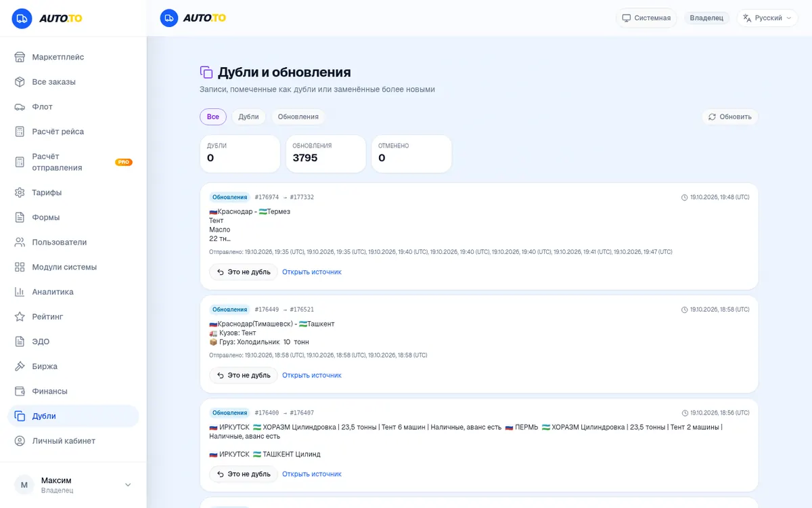The width and height of the screenshot is (812, 508).
Task: Open the Русский language dropdown
Action: click(767, 18)
